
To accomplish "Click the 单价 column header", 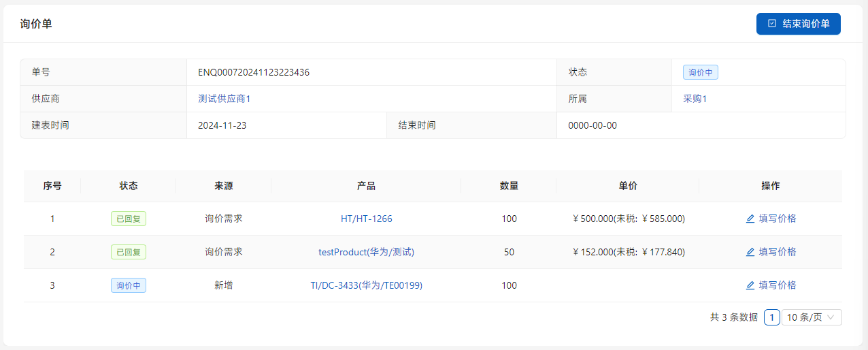I will tap(627, 186).
